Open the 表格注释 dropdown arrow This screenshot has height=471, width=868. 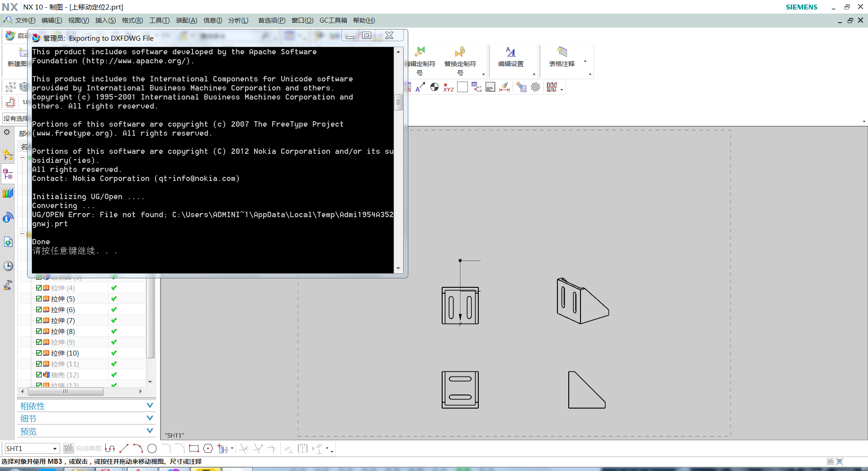585,61
